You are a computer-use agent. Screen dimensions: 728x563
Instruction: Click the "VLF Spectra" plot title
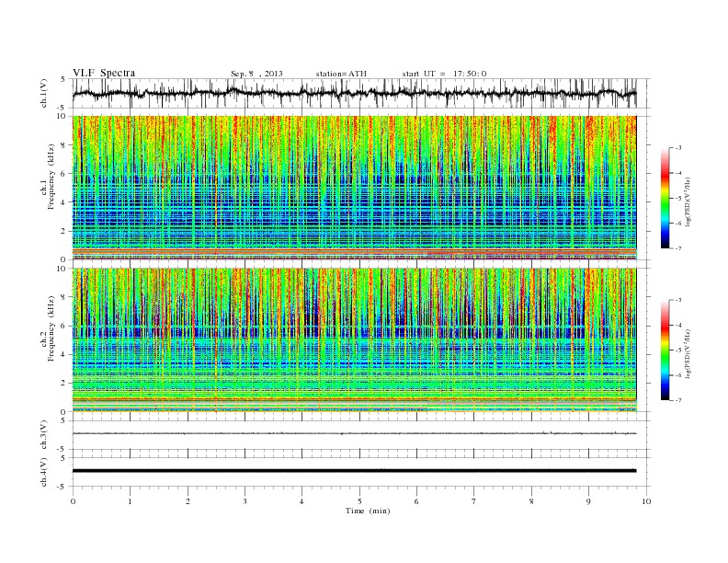pos(104,73)
